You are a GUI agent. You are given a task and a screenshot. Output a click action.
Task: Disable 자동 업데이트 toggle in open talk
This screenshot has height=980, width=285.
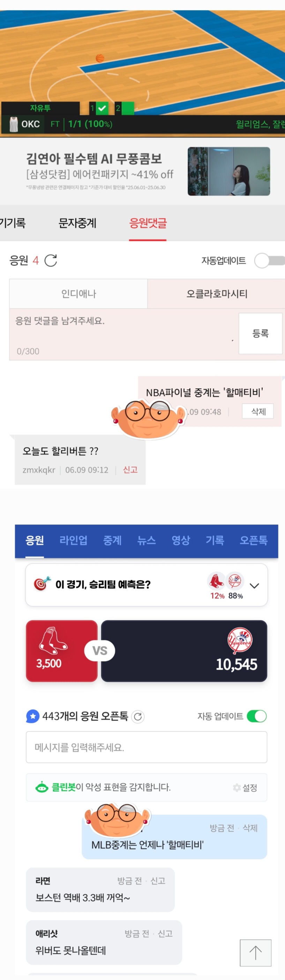pos(257,717)
